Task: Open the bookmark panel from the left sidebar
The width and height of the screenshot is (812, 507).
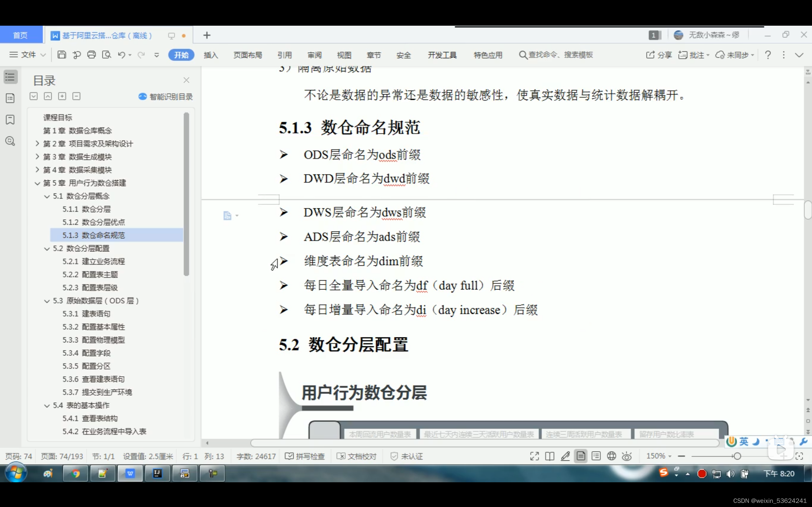Action: [10, 120]
